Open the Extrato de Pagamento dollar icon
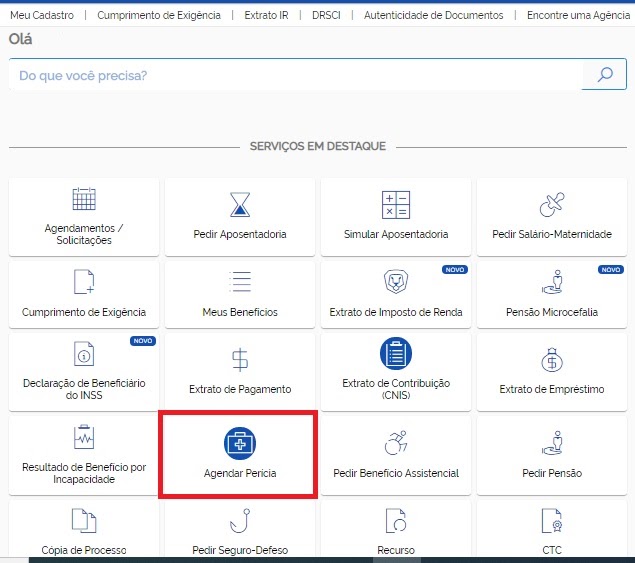 [240, 359]
